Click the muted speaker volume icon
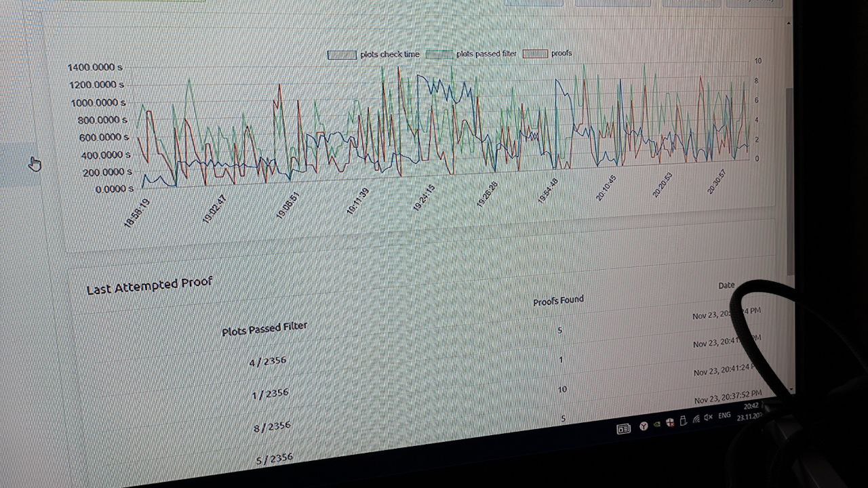868x488 pixels. click(708, 418)
